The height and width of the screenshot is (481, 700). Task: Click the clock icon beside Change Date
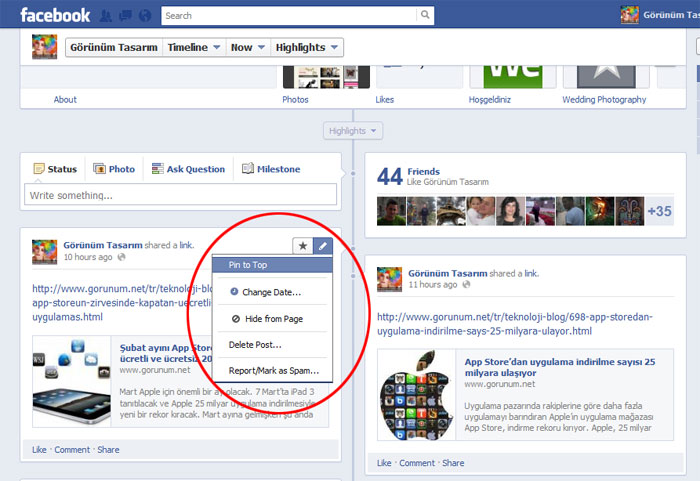click(234, 292)
